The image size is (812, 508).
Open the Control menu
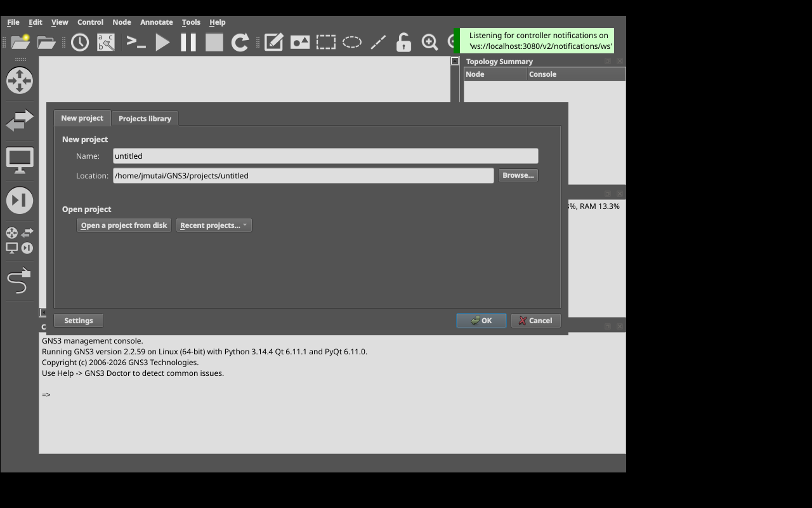click(90, 22)
